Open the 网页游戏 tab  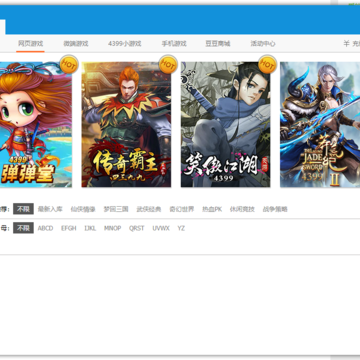coord(30,44)
